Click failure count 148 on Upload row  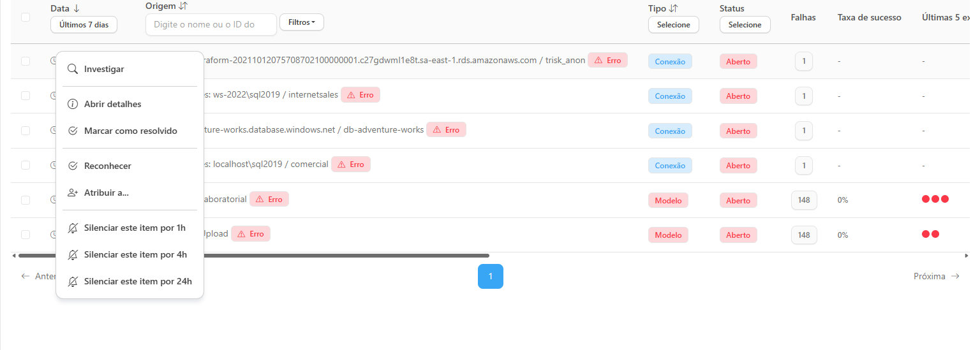804,235
